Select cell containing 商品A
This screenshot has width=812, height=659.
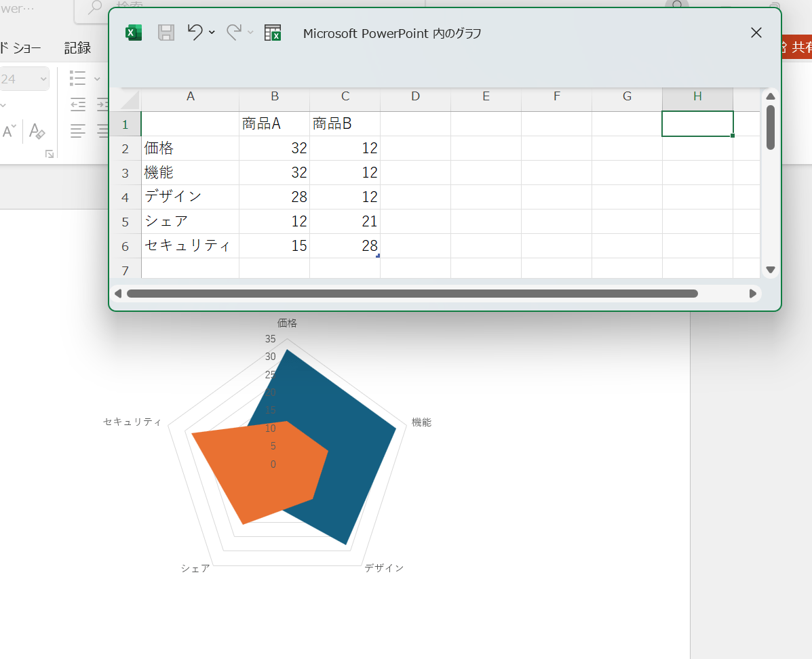[x=275, y=124]
